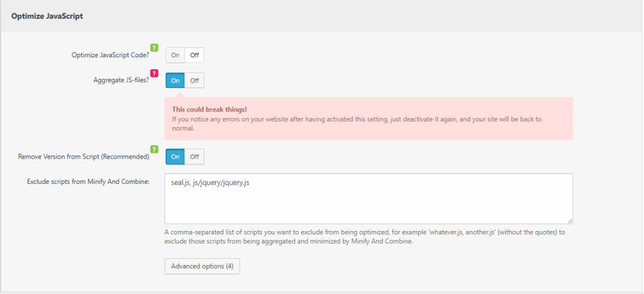644x294 pixels.
Task: Disable Remove Version from Script with Off
Action: click(x=194, y=156)
